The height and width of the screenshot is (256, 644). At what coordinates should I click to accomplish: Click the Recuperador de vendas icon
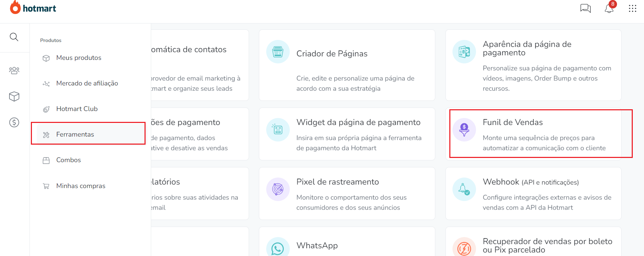pyautogui.click(x=464, y=247)
